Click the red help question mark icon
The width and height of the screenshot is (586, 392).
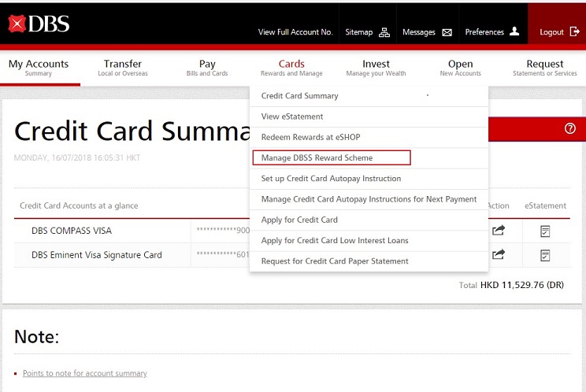point(570,128)
